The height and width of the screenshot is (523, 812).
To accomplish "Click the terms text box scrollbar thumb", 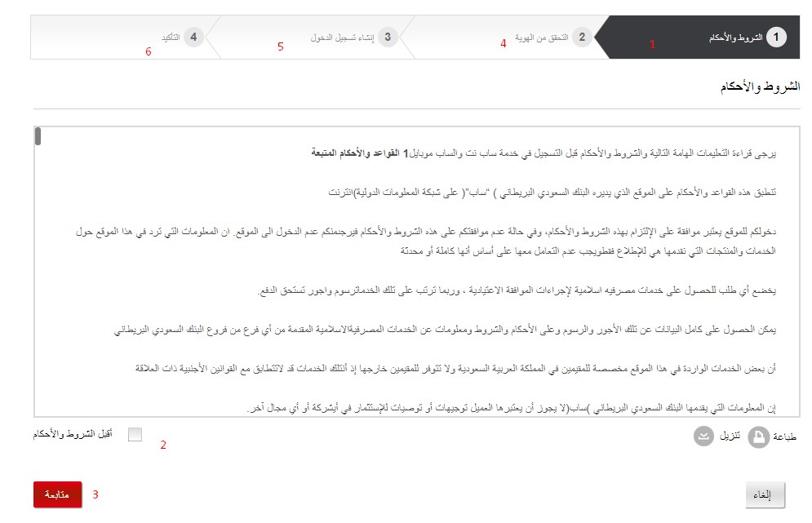I will click(38, 136).
